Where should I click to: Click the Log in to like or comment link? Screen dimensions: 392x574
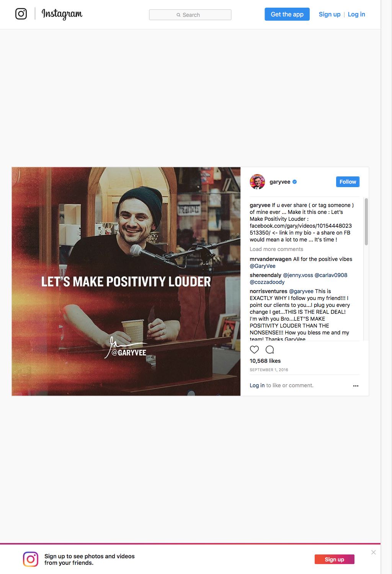click(x=257, y=385)
